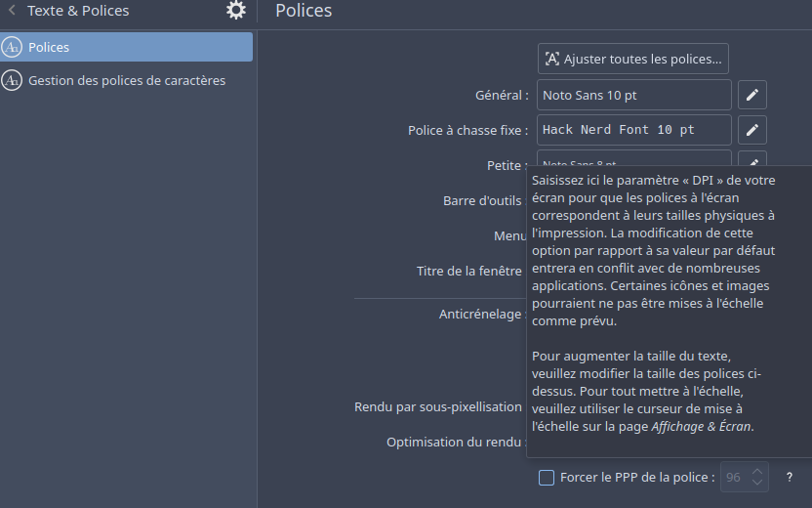The width and height of the screenshot is (812, 508).
Task: Edit the Général font with pencil icon
Action: click(x=752, y=95)
